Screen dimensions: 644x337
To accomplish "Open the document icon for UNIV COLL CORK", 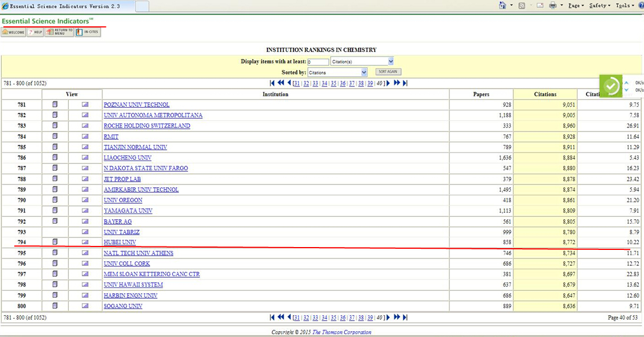I will click(55, 264).
